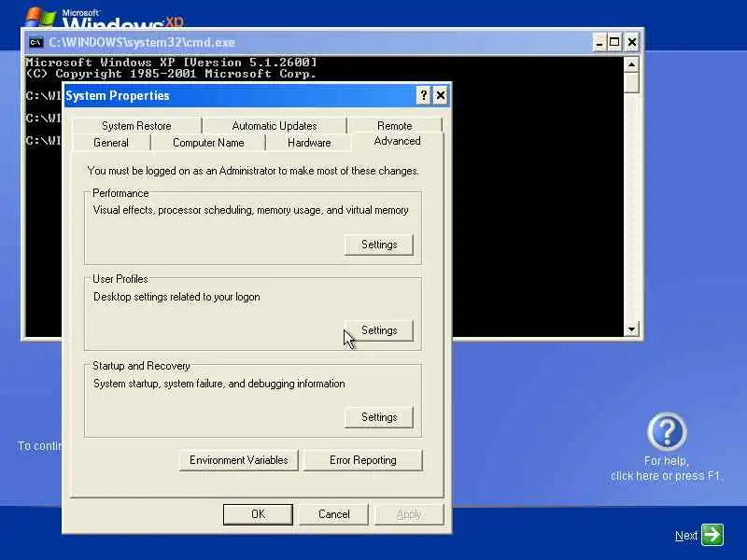Click the cmd scrollbar up arrow
Viewport: 747px width, 560px height.
tap(632, 64)
